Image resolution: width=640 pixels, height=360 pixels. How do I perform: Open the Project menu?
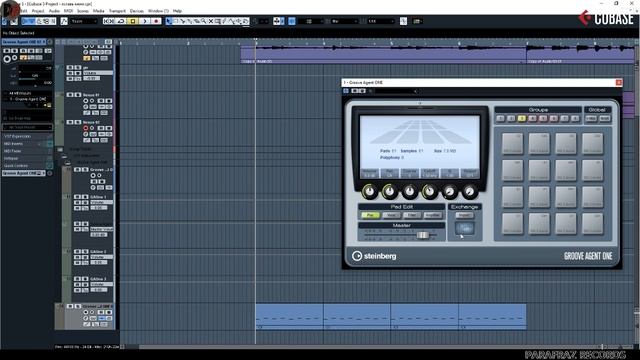[x=38, y=11]
